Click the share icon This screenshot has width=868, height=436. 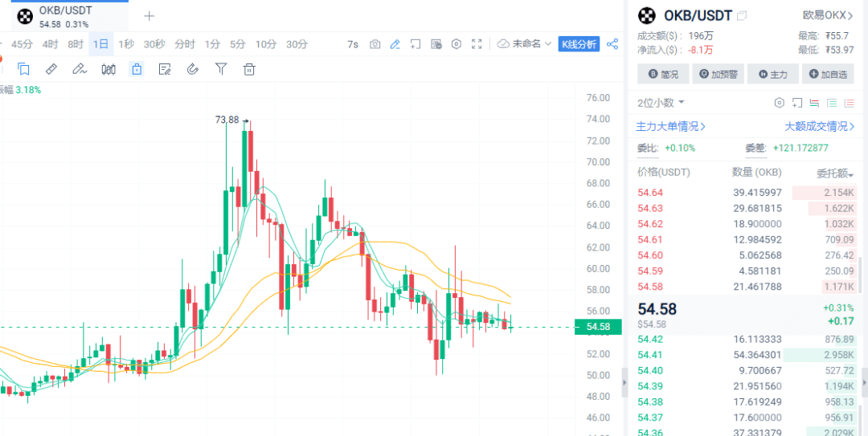[612, 44]
